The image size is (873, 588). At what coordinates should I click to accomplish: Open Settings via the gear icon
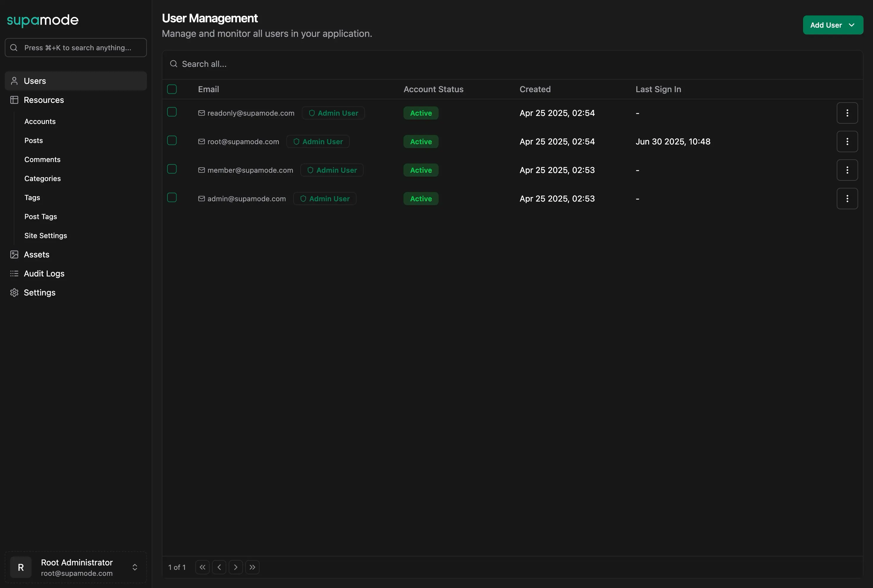(14, 293)
